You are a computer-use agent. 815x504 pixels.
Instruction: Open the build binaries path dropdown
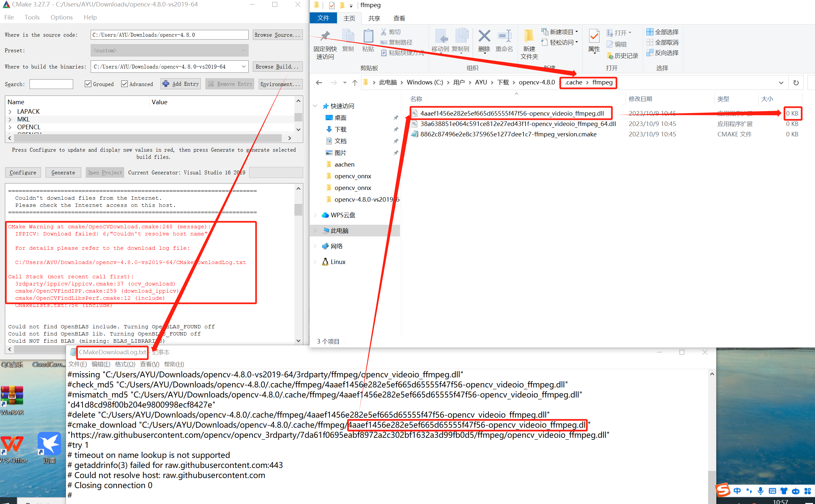coord(244,67)
